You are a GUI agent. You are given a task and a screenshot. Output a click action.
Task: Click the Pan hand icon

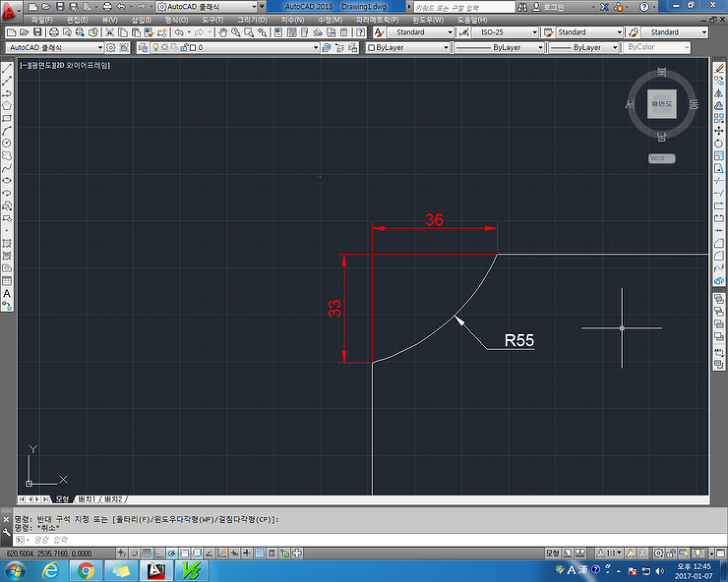pos(223,32)
